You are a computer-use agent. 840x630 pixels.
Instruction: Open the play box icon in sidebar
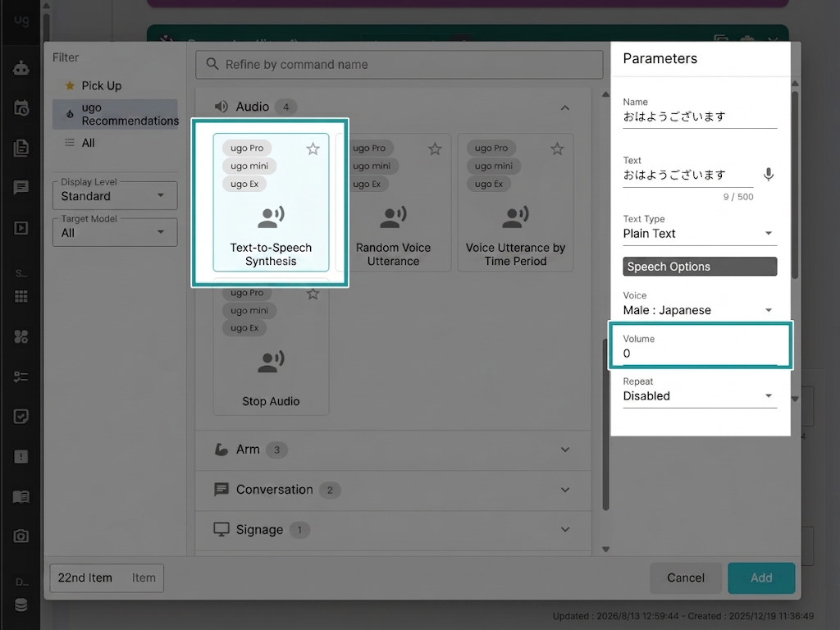point(21,228)
